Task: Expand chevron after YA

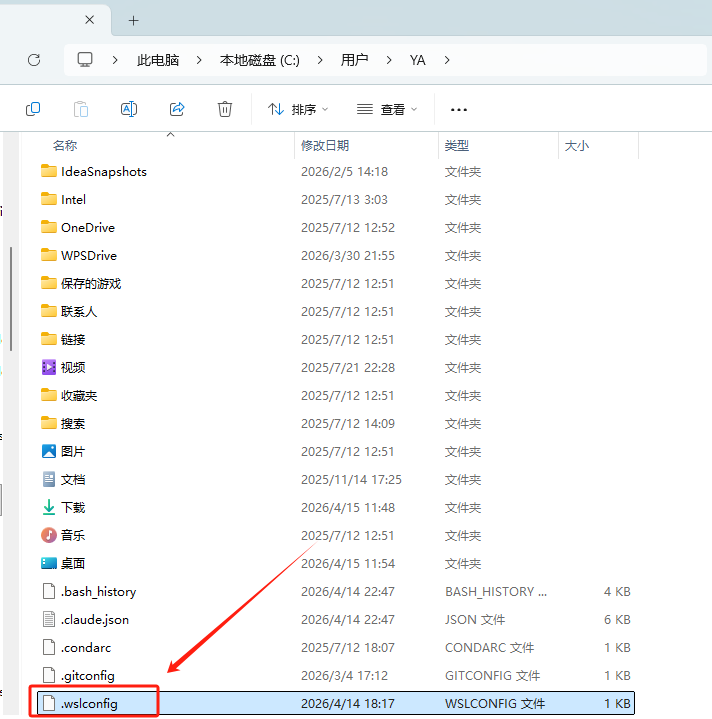Action: tap(447, 60)
